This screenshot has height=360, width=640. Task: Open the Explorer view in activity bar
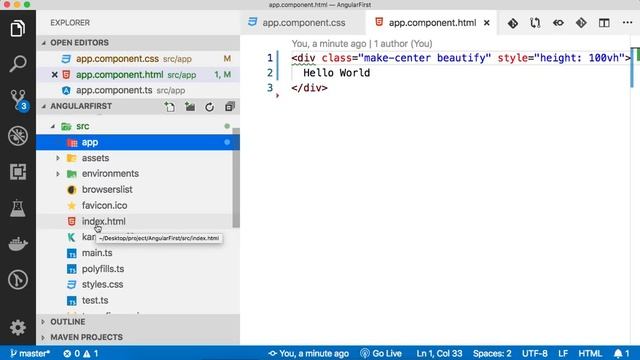point(18,29)
